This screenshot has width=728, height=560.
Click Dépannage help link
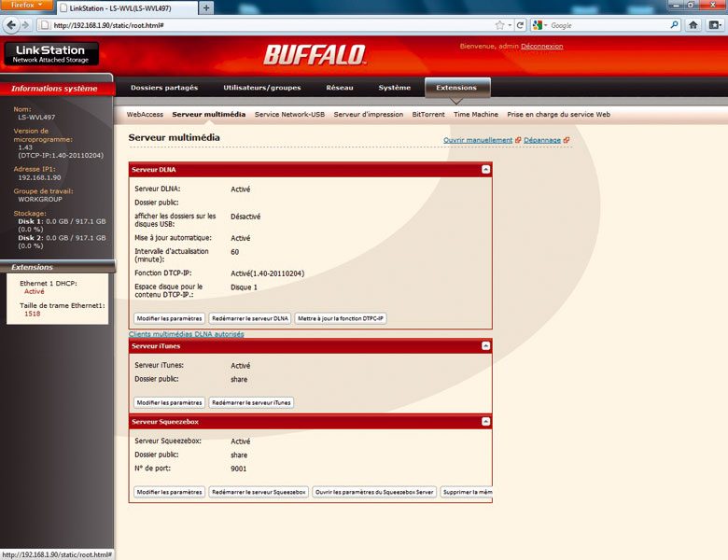tap(542, 140)
